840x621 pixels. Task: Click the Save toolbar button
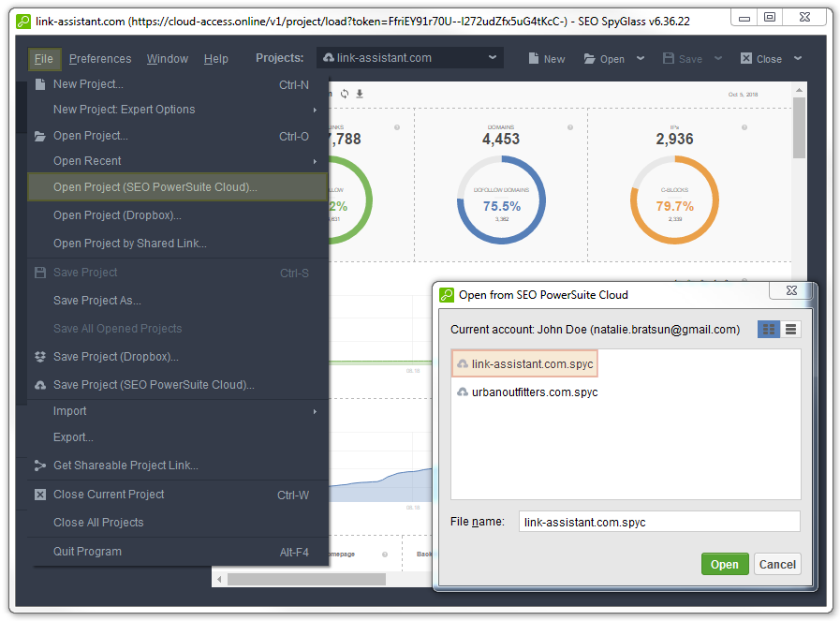pyautogui.click(x=683, y=59)
